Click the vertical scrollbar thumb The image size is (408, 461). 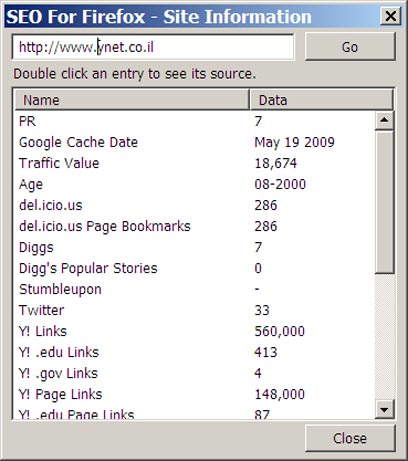pos(384,202)
